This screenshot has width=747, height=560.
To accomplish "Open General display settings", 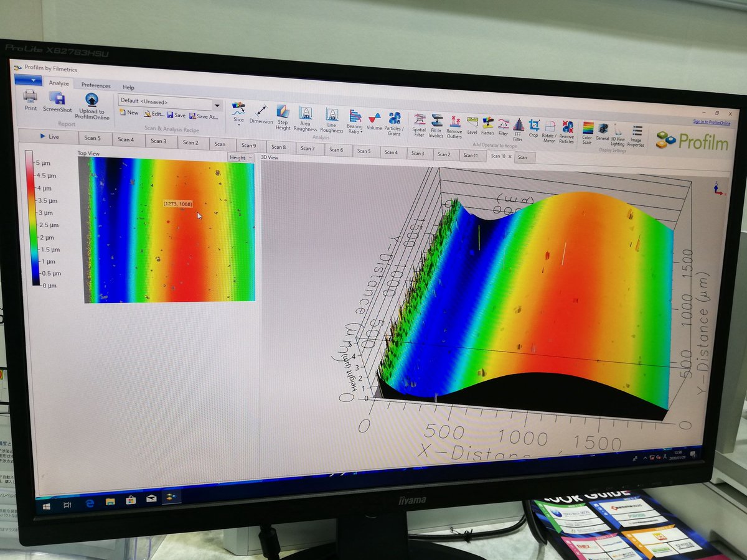I will pyautogui.click(x=603, y=131).
